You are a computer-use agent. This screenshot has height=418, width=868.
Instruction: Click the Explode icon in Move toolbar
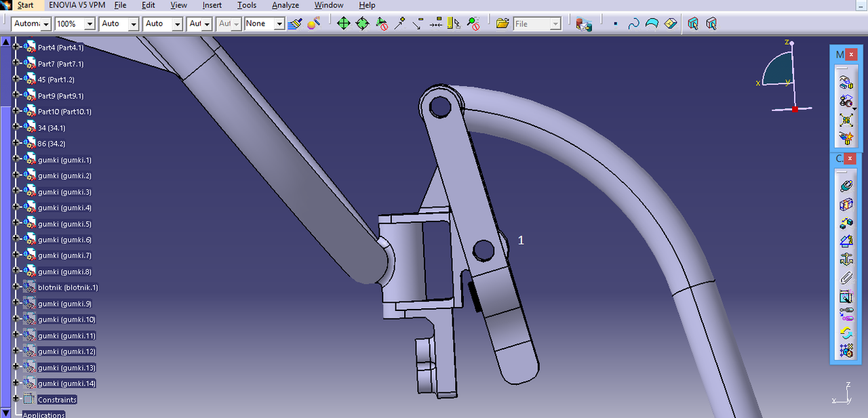point(846,121)
